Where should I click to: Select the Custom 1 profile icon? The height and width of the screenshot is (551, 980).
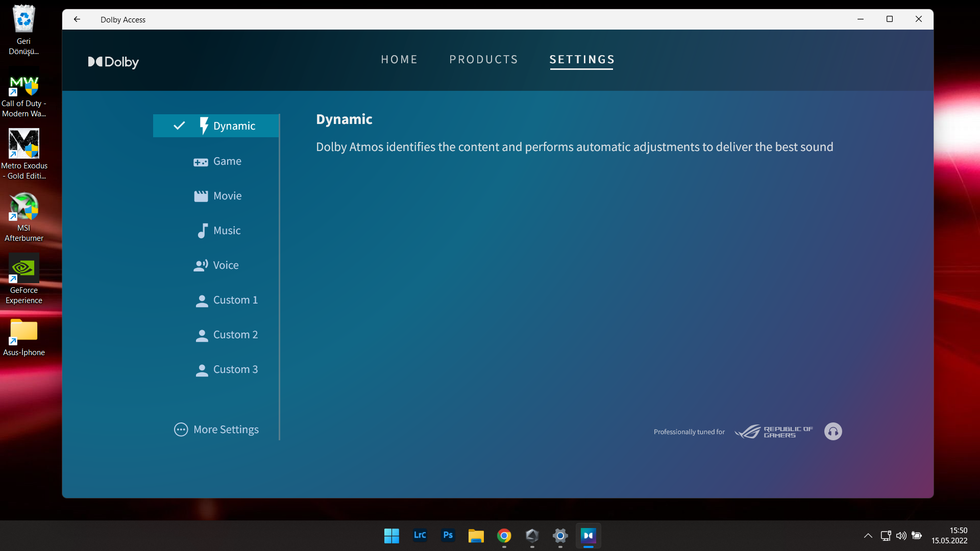[202, 300]
